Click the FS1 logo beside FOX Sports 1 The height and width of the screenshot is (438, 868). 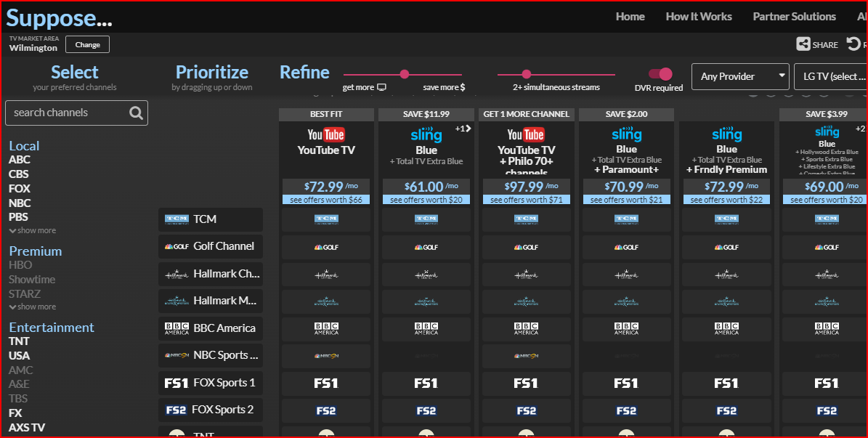tap(177, 383)
